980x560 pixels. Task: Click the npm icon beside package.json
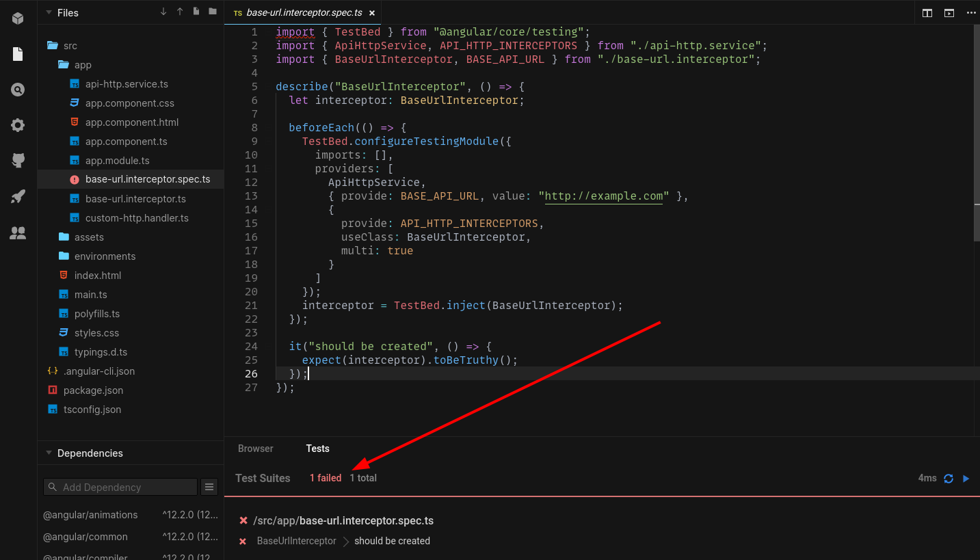coord(53,390)
